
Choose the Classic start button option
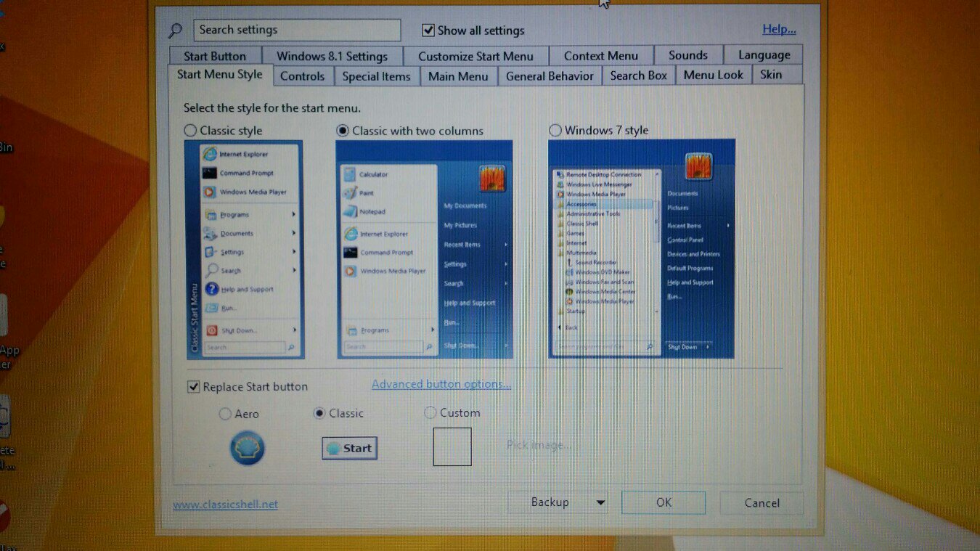click(x=319, y=413)
